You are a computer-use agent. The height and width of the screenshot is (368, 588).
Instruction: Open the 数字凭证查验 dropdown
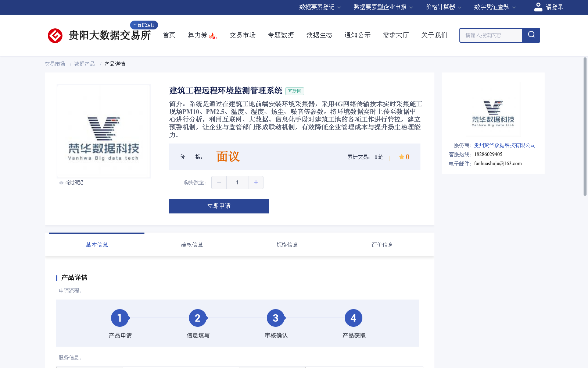495,7
